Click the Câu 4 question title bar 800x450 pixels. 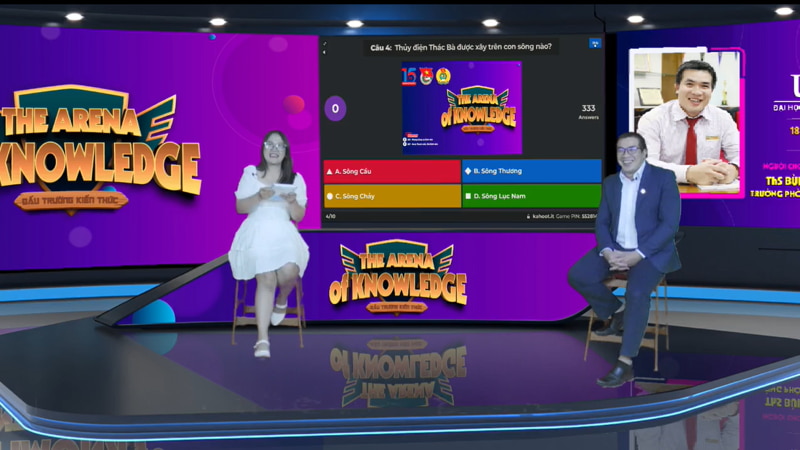point(461,46)
